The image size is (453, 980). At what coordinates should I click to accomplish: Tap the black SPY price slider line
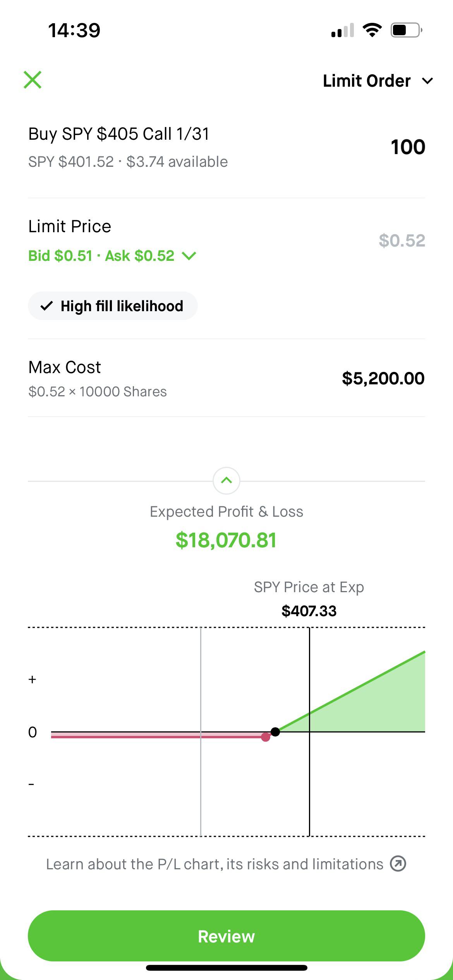tap(309, 770)
